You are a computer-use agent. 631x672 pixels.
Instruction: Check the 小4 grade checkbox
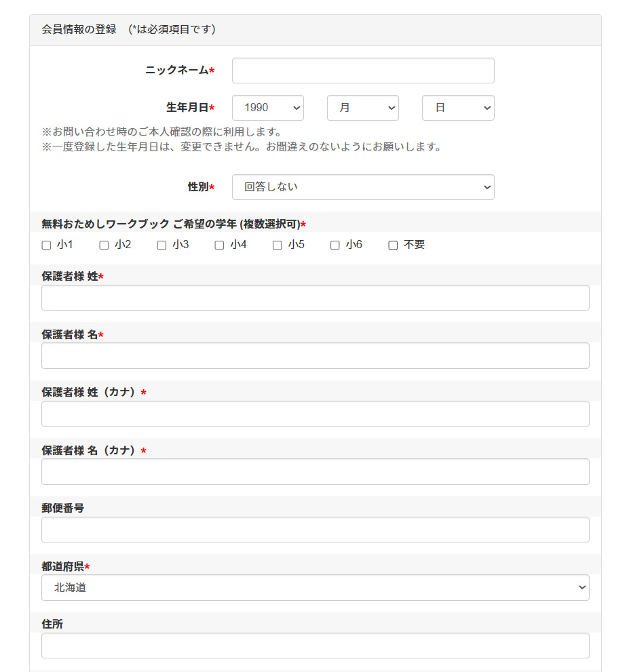pos(219,245)
